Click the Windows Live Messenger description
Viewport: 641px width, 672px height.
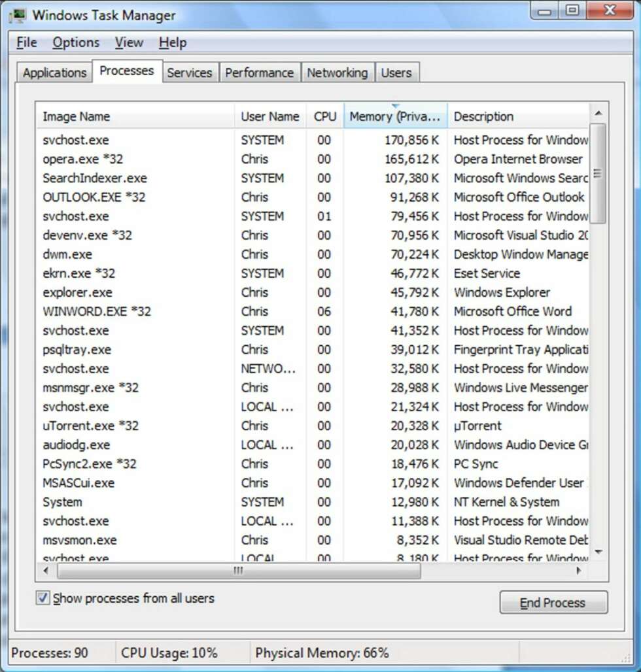[x=521, y=388]
